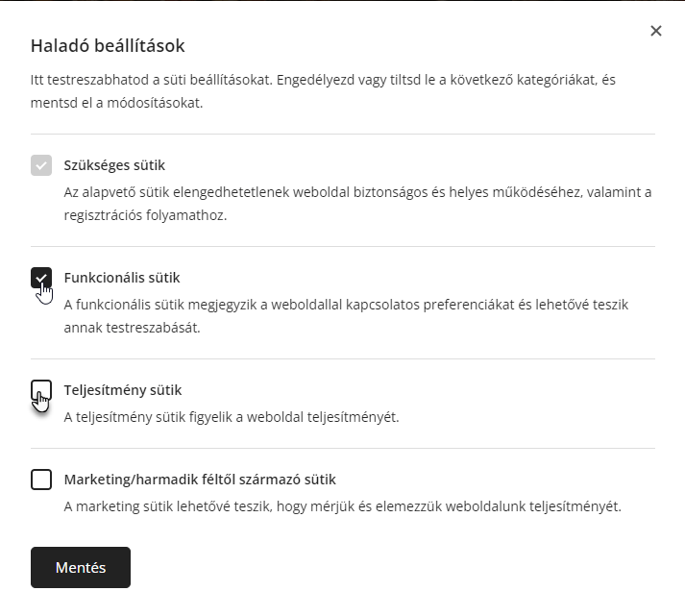Tick the Marketing/harmadik féltől származó sütik checkbox
Viewport: 685px width, 616px height.
[x=41, y=480]
